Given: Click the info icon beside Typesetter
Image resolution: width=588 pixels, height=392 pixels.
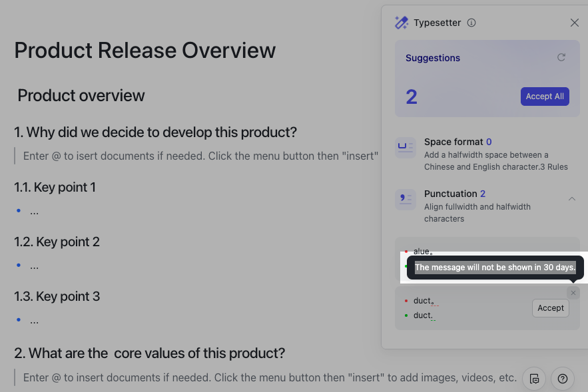Looking at the screenshot, I should tap(471, 23).
